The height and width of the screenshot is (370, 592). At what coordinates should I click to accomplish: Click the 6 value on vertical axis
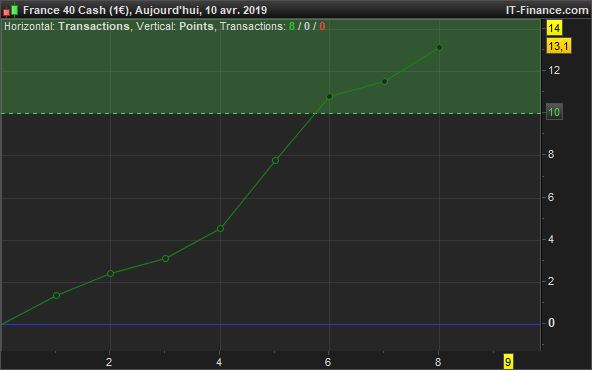click(x=551, y=197)
